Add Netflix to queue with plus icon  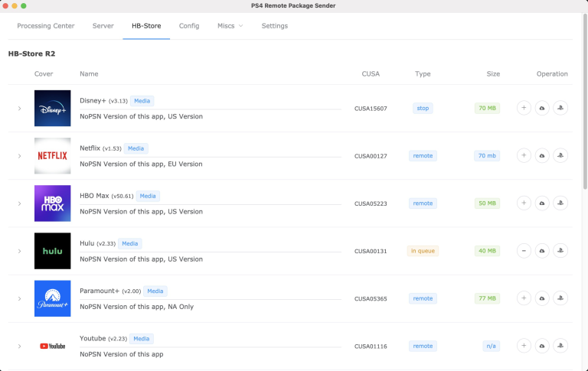click(524, 155)
